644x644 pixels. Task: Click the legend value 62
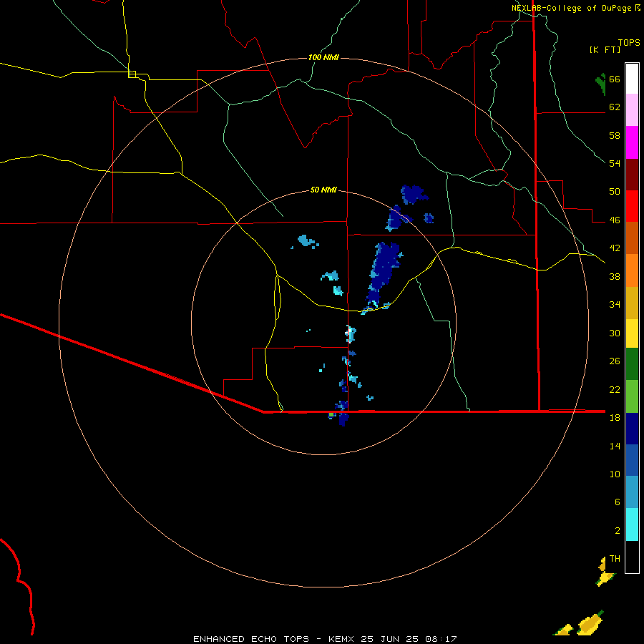pos(615,107)
